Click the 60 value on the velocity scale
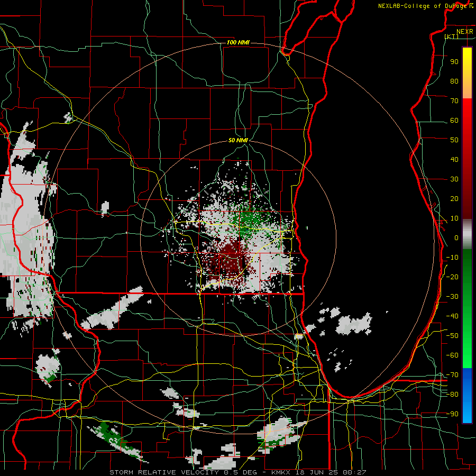This screenshot has width=476, height=476. 454,120
